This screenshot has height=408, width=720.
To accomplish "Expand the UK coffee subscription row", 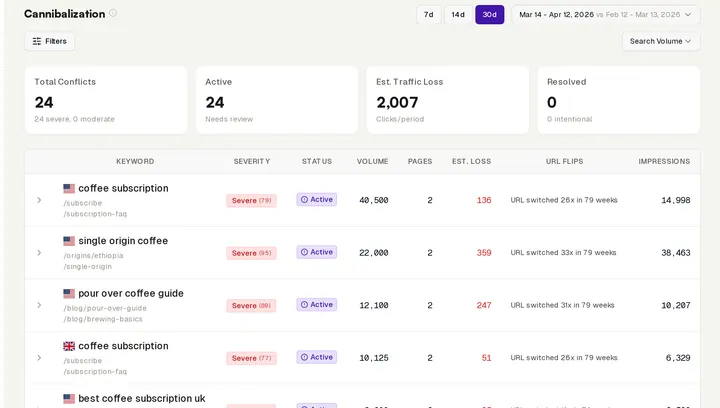I will pos(39,358).
